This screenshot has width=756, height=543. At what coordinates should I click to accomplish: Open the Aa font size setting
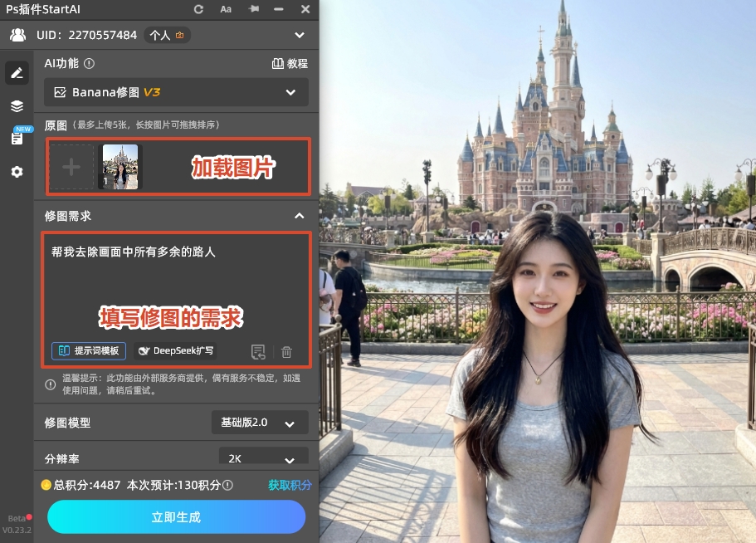[x=226, y=9]
